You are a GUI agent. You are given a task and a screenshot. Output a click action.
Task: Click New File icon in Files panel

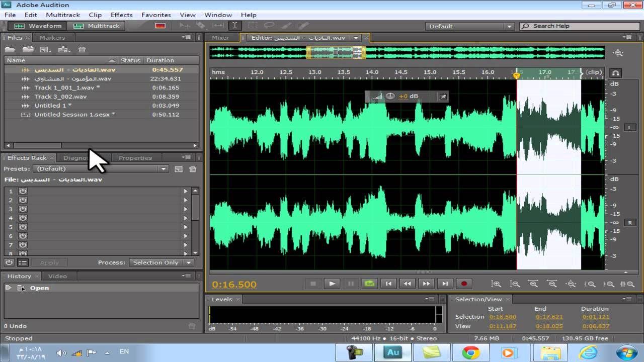(x=45, y=49)
